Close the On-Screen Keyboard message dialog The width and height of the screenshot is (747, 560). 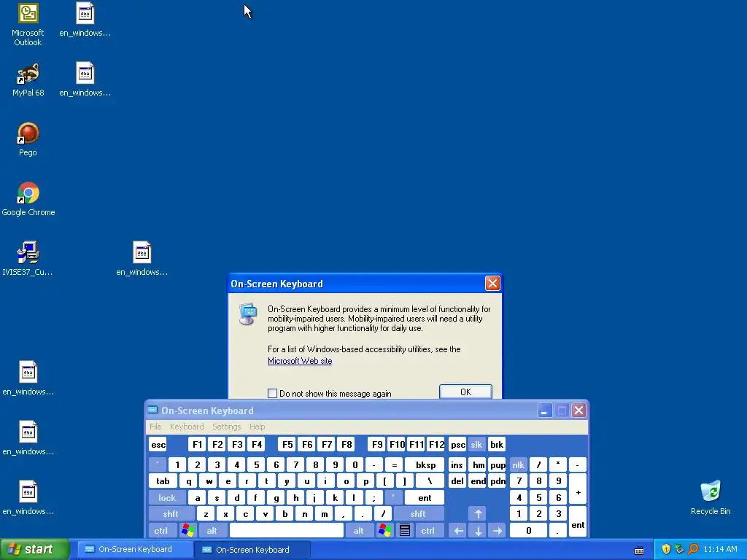click(492, 284)
